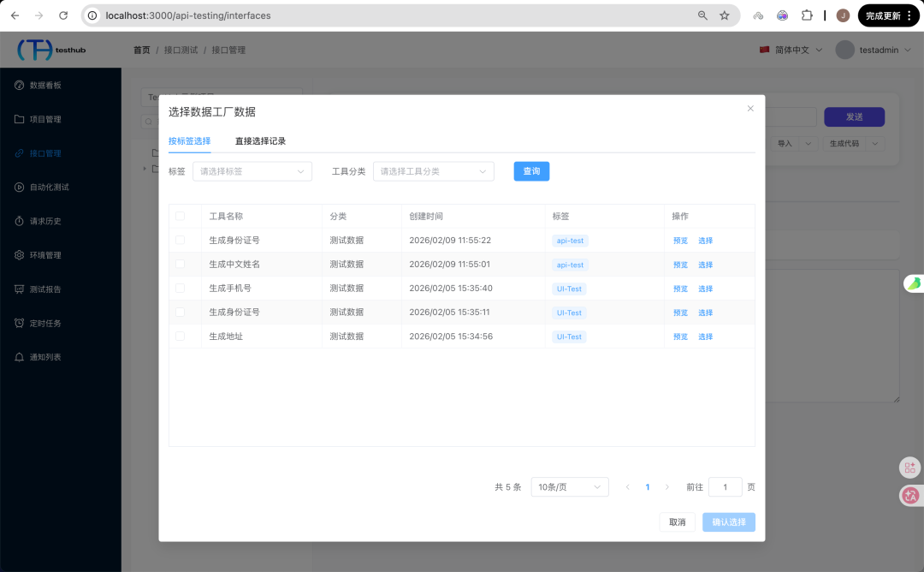Bookmark page with the star icon
The image size is (924, 572).
(x=725, y=15)
